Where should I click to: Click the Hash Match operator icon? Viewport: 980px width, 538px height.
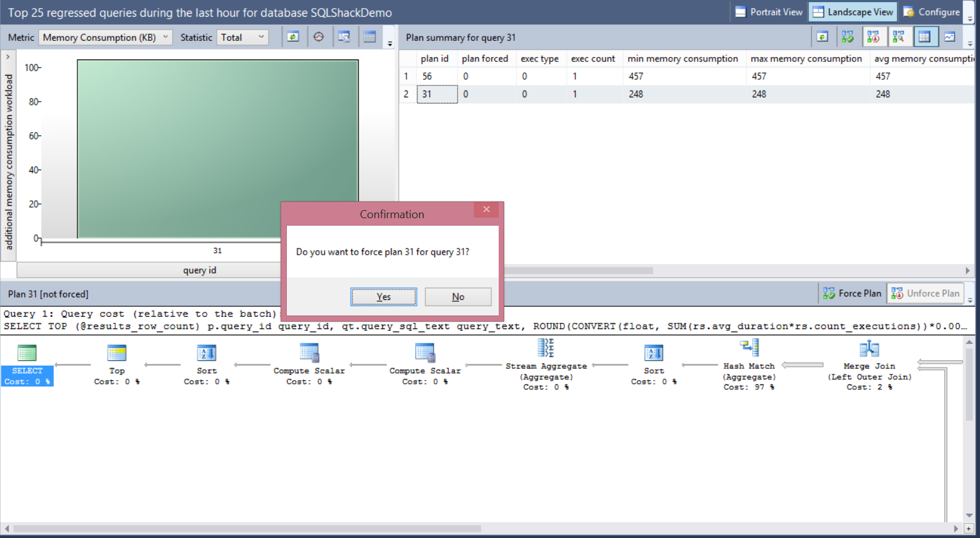pos(749,348)
